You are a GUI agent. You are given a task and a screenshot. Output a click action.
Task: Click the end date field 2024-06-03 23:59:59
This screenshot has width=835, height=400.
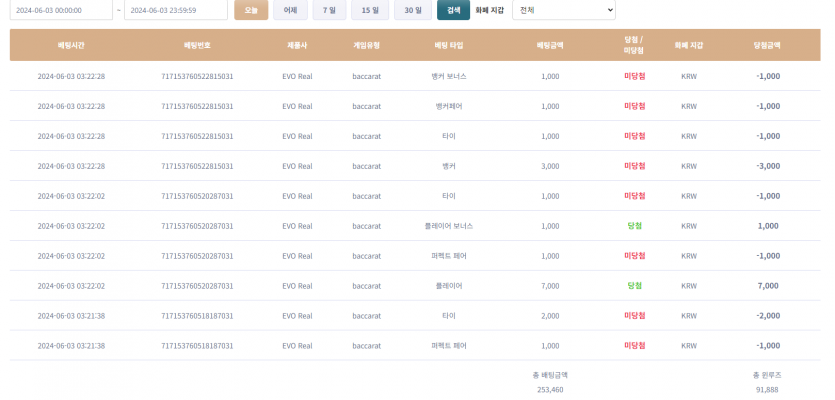point(176,10)
